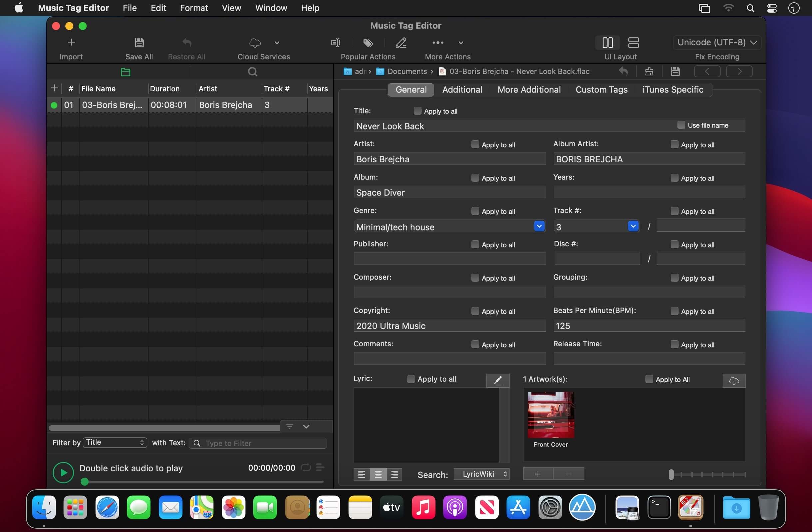Click the clean tags broom icon
This screenshot has height=532, width=812.
[649, 71]
